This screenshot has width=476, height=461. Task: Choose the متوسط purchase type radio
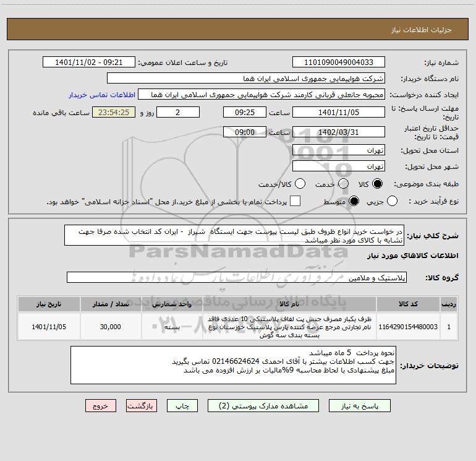coord(354,201)
